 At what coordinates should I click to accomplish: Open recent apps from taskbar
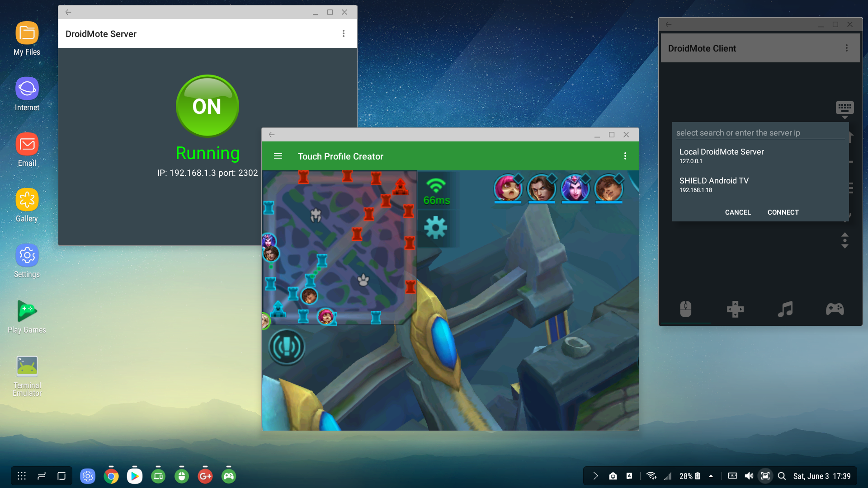pyautogui.click(x=61, y=476)
